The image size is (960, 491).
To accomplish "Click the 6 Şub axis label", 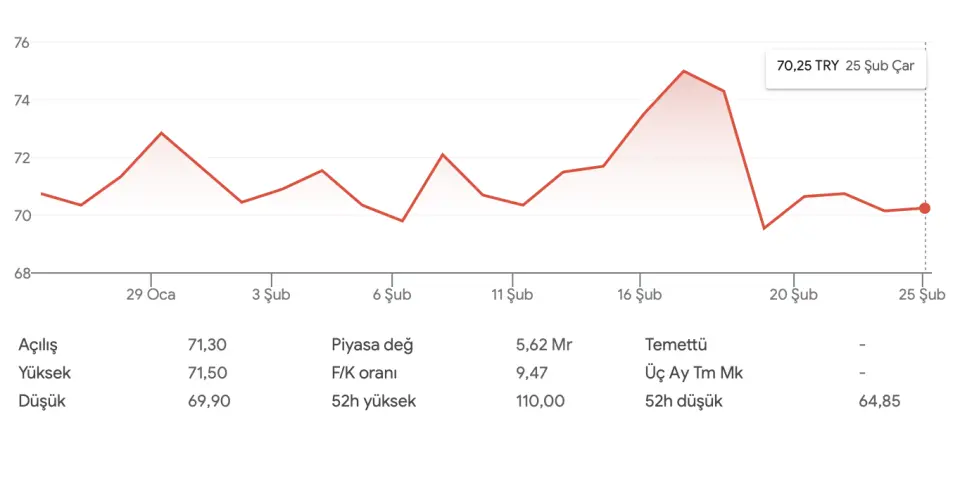I will 391,294.
